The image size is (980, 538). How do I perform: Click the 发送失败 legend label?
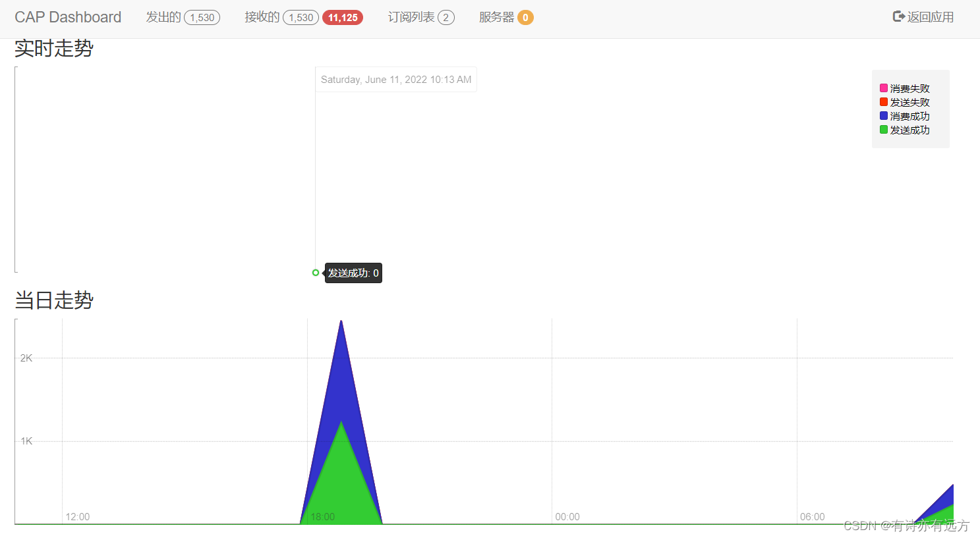910,102
